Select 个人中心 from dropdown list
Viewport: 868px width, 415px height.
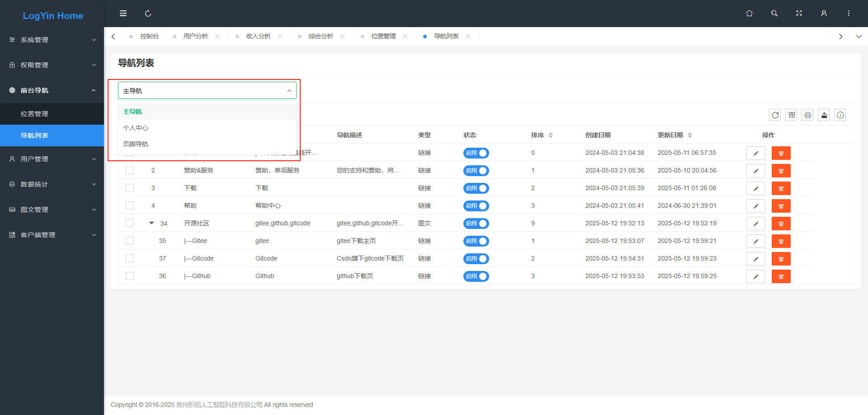(207, 128)
